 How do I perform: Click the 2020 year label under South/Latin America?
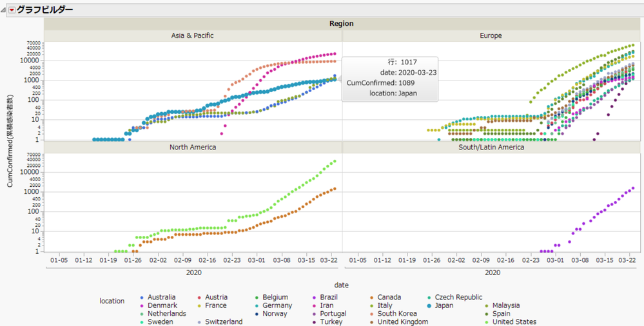pyautogui.click(x=493, y=273)
